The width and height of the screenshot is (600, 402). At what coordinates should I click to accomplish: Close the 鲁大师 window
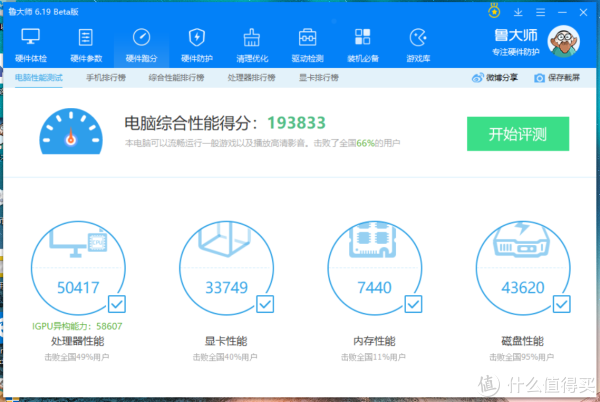(x=583, y=12)
